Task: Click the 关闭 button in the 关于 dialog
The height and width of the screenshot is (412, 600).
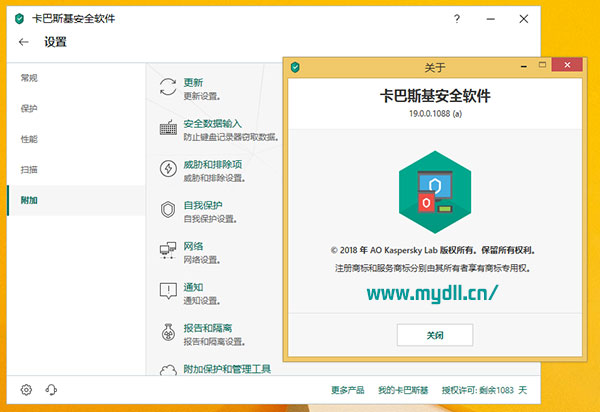Action: (x=435, y=335)
